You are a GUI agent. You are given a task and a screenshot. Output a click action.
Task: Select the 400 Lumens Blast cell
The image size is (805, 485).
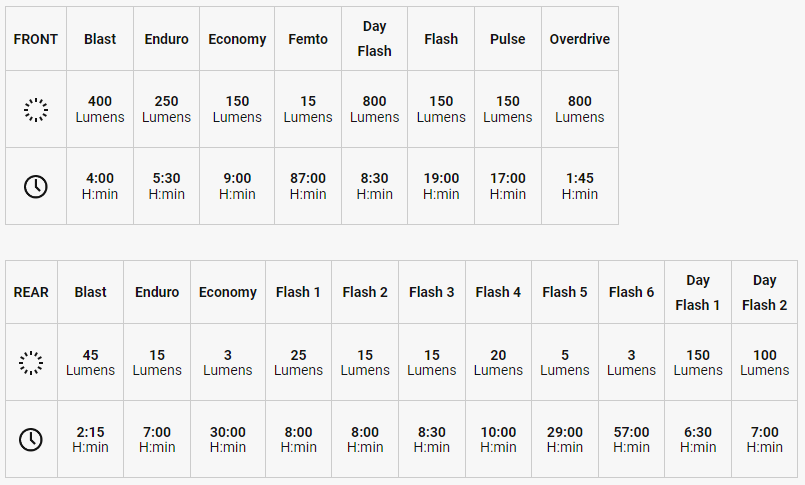tap(100, 109)
